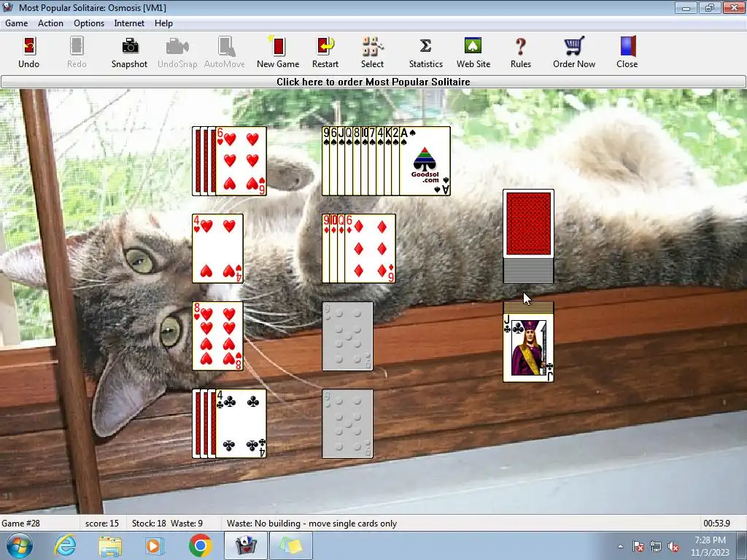The image size is (747, 560).
Task: Click the UndoSnap camera icon
Action: (x=177, y=52)
